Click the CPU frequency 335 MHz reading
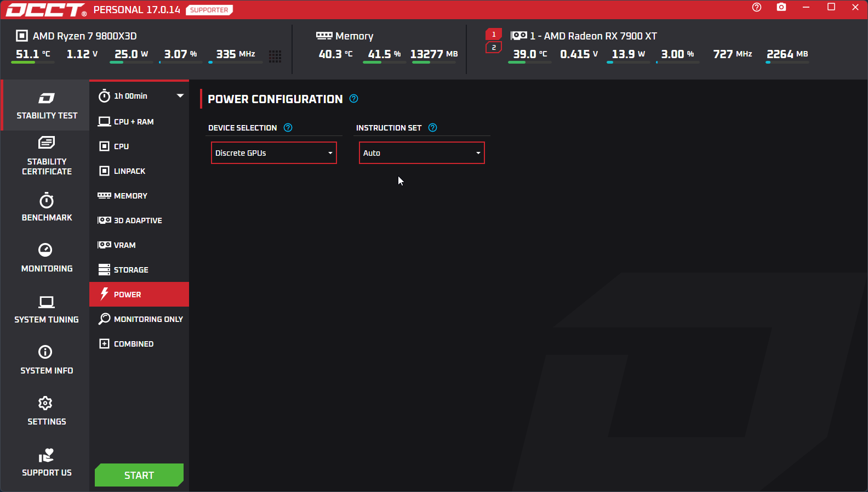Screen dimensions: 868x492 236,54
